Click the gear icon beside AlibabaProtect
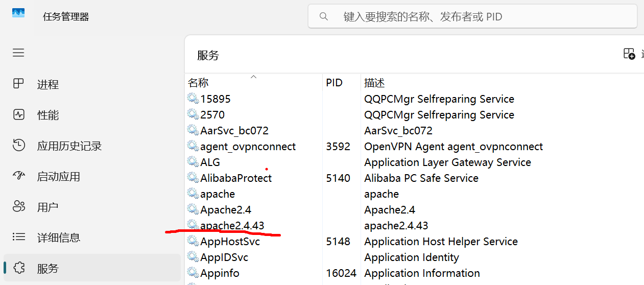The height and width of the screenshot is (285, 644). tap(193, 178)
